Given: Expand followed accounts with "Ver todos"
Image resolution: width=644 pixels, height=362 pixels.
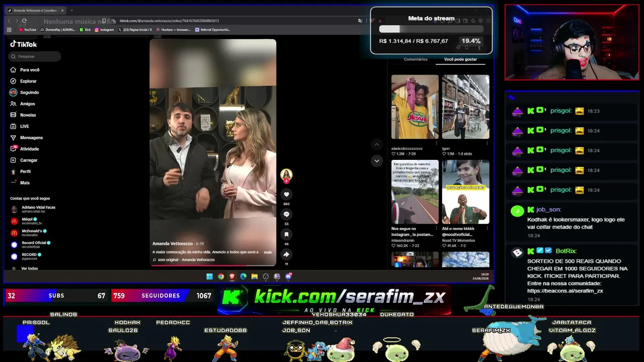Looking at the screenshot, I should click(30, 268).
